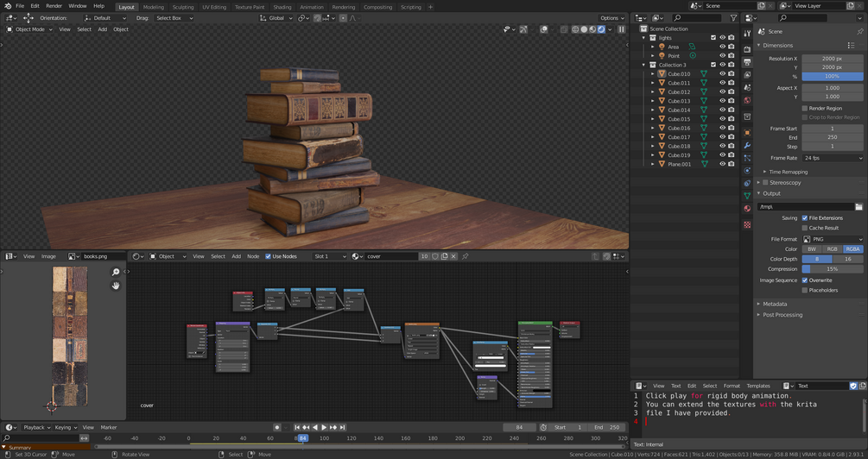Open the Material properties sphere tab

pyautogui.click(x=747, y=209)
